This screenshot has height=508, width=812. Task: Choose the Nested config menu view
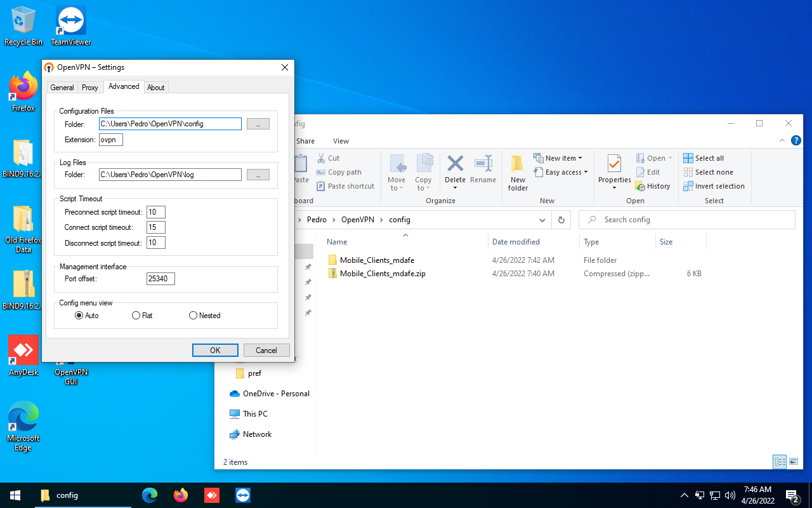pos(193,316)
